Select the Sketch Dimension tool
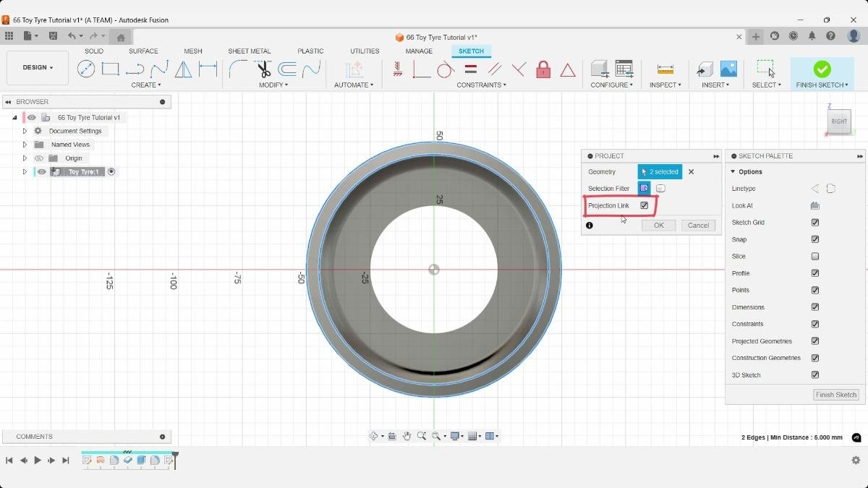868x488 pixels. pyautogui.click(x=208, y=69)
